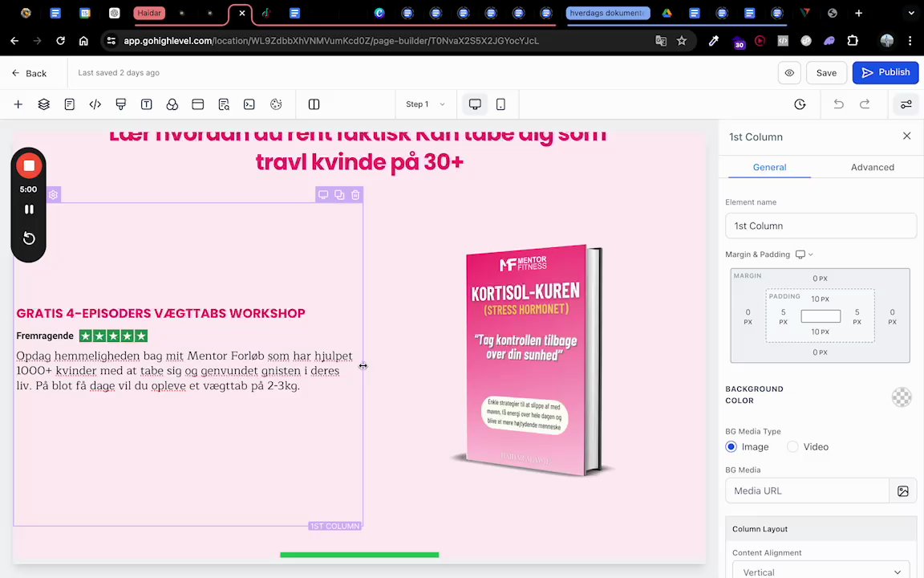Viewport: 924px width, 578px height.
Task: Open the page document icon in toolbar
Action: click(70, 104)
